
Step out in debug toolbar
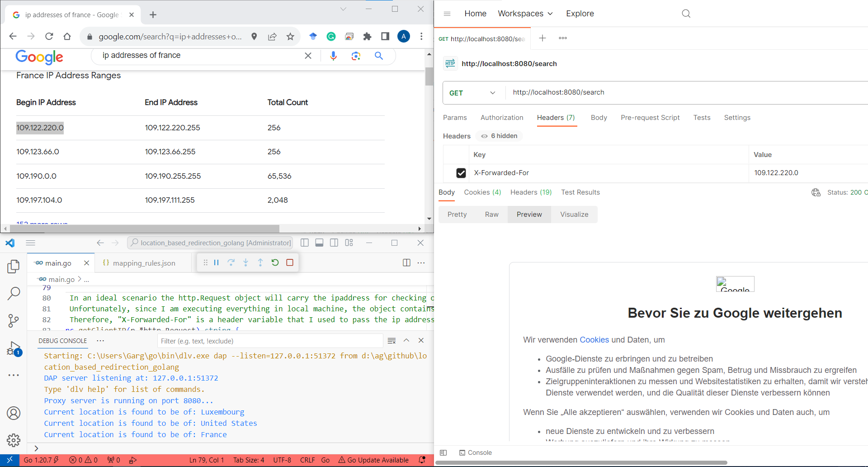[x=260, y=262]
